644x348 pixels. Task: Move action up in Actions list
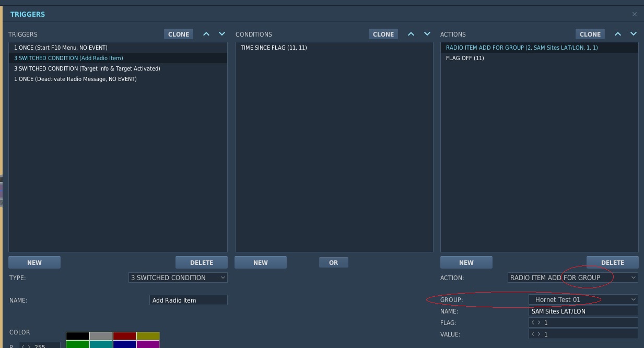618,34
